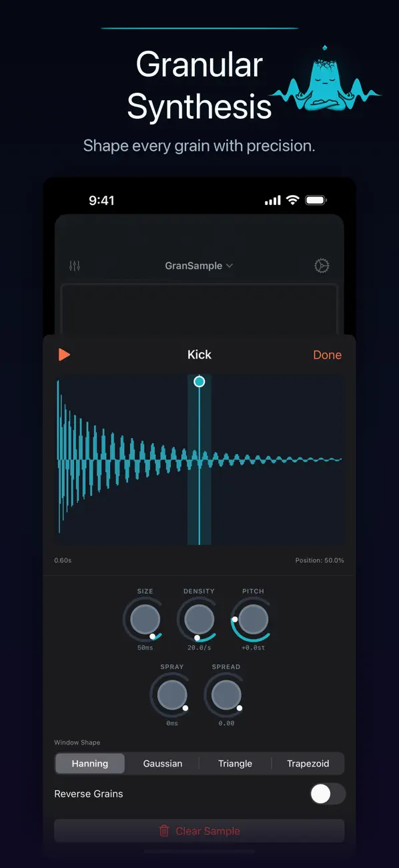This screenshot has width=399, height=868.
Task: Select the Gaussian window shape
Action: pos(163,763)
